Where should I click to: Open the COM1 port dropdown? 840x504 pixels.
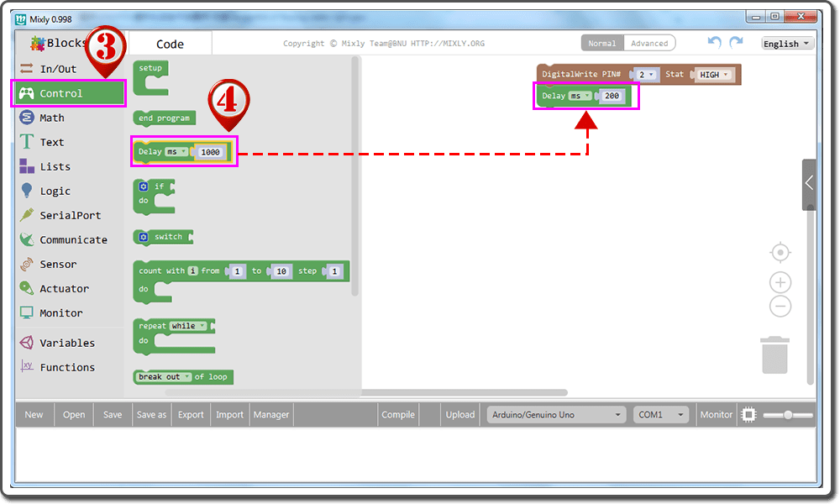(x=660, y=415)
